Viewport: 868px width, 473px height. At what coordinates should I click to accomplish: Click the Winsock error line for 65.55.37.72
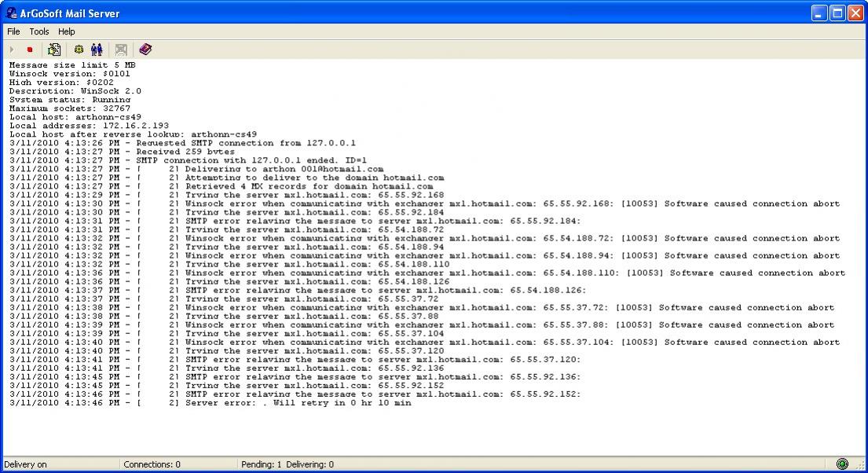point(422,308)
